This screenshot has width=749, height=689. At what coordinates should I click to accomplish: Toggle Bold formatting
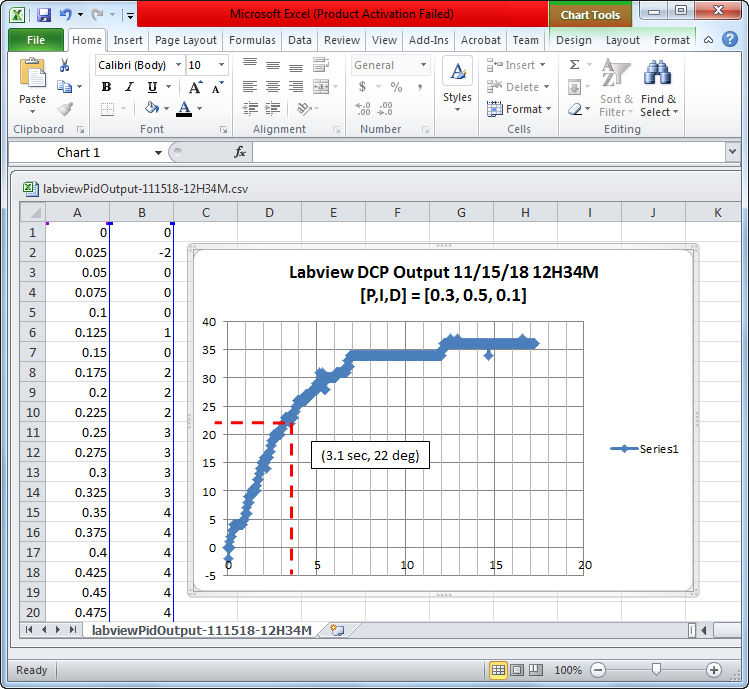pos(107,87)
